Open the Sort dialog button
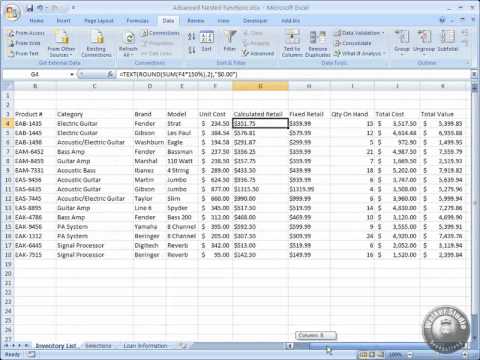Image resolution: width=480 pixels, height=360 pixels. pos(207,41)
